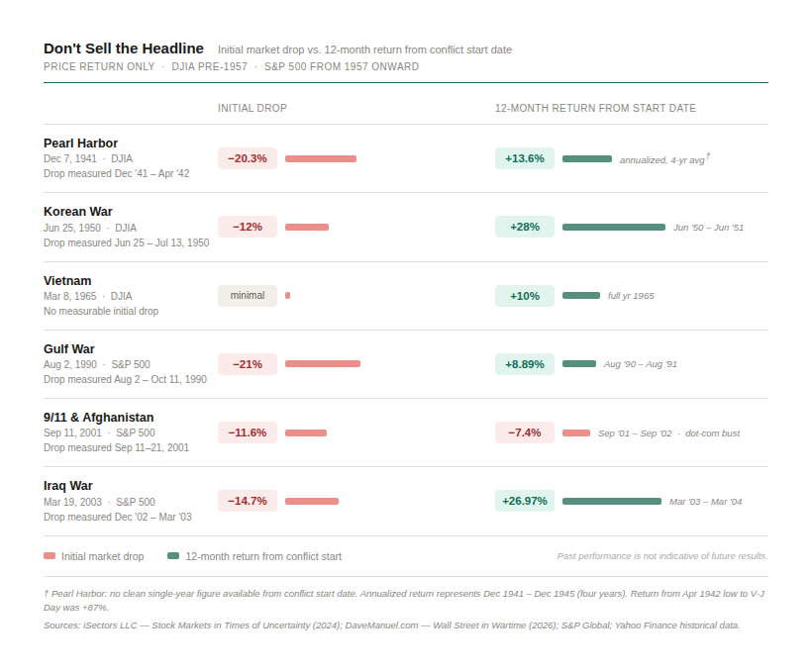
Task: Click the +8.89% Gulf War return badge
Action: pyautogui.click(x=525, y=364)
